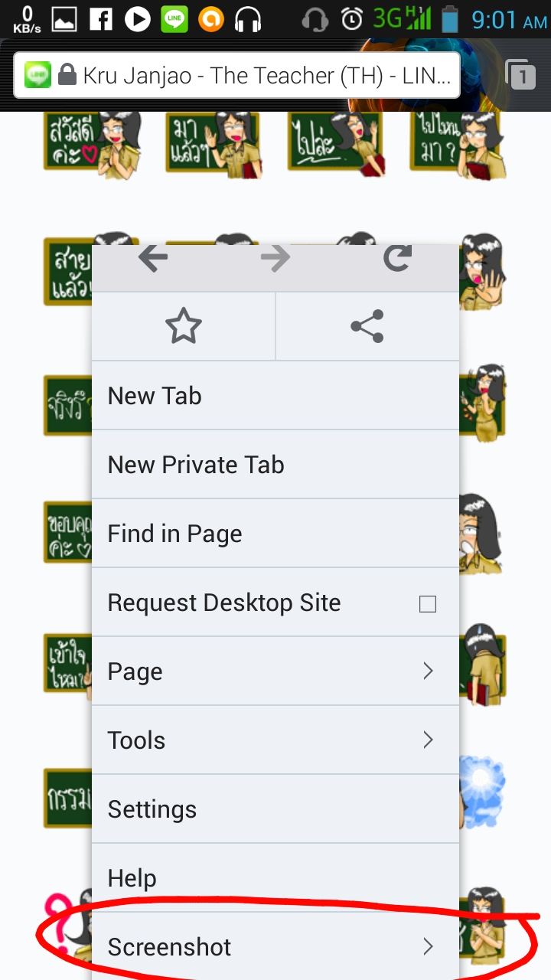Screen dimensions: 551x980
Task: Tap the address bar page title
Action: pyautogui.click(x=266, y=76)
